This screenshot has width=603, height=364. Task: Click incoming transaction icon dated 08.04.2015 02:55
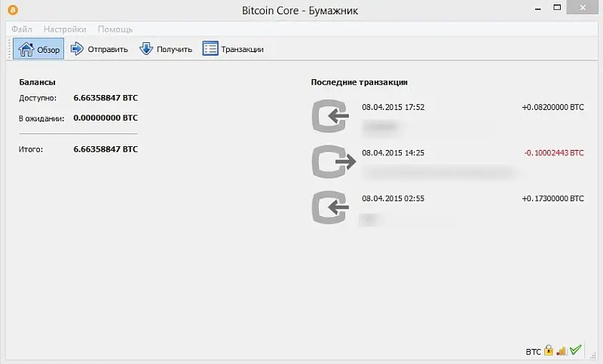pyautogui.click(x=330, y=207)
